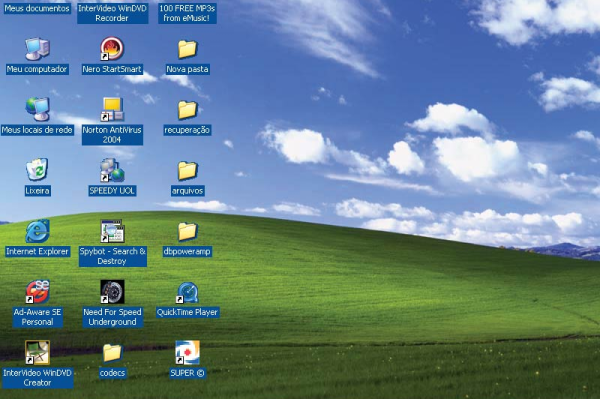600x399 pixels.
Task: Select the Nova pasta folder
Action: 187,49
